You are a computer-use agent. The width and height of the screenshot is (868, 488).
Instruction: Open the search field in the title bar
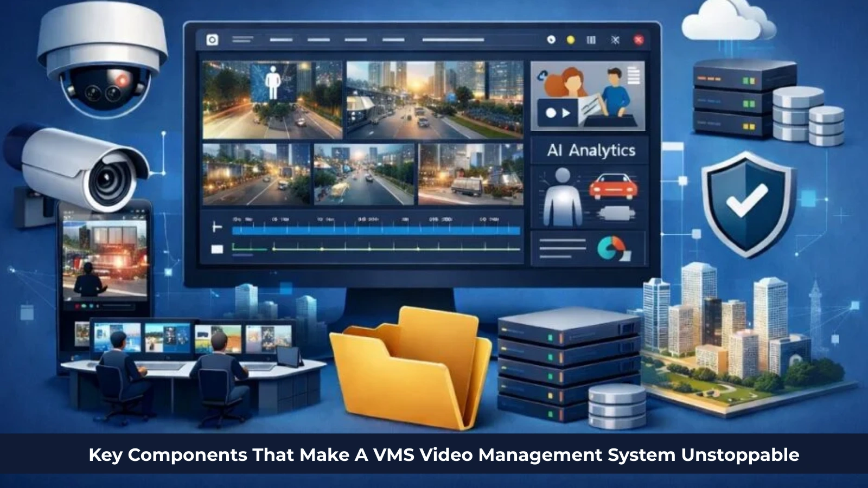click(x=452, y=40)
